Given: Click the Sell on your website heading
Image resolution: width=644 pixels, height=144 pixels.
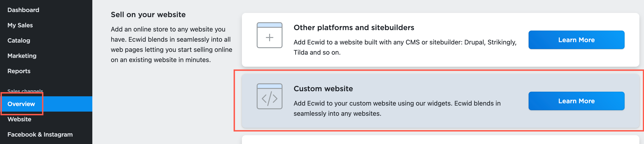Looking at the screenshot, I should click(148, 15).
